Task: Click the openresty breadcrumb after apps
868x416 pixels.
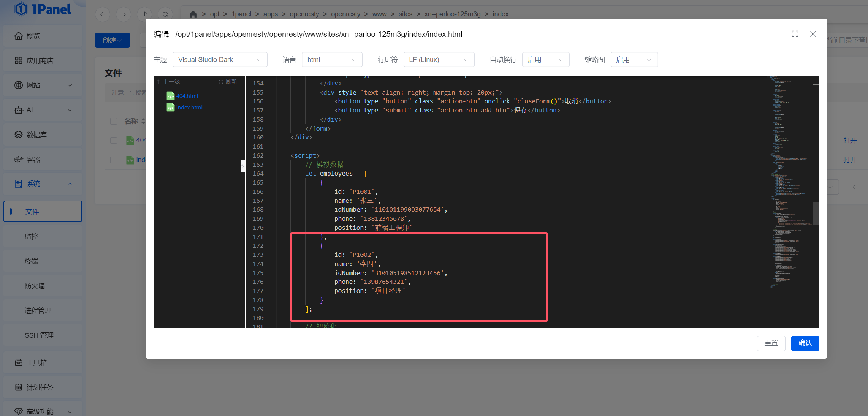Action: [x=304, y=14]
